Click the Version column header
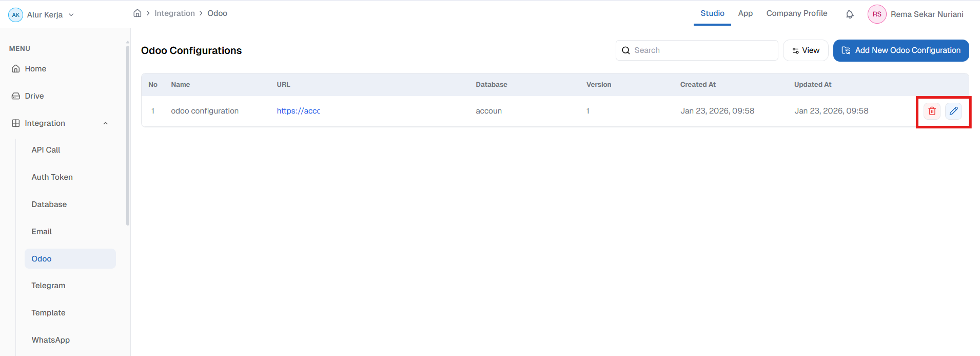 (599, 85)
